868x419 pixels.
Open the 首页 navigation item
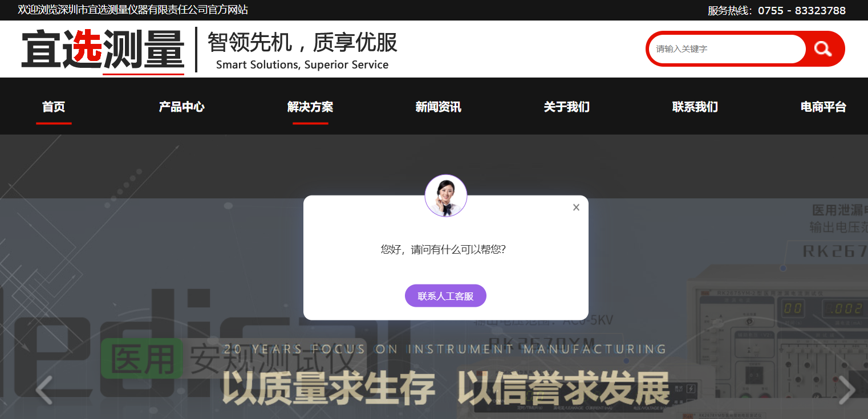pos(54,107)
